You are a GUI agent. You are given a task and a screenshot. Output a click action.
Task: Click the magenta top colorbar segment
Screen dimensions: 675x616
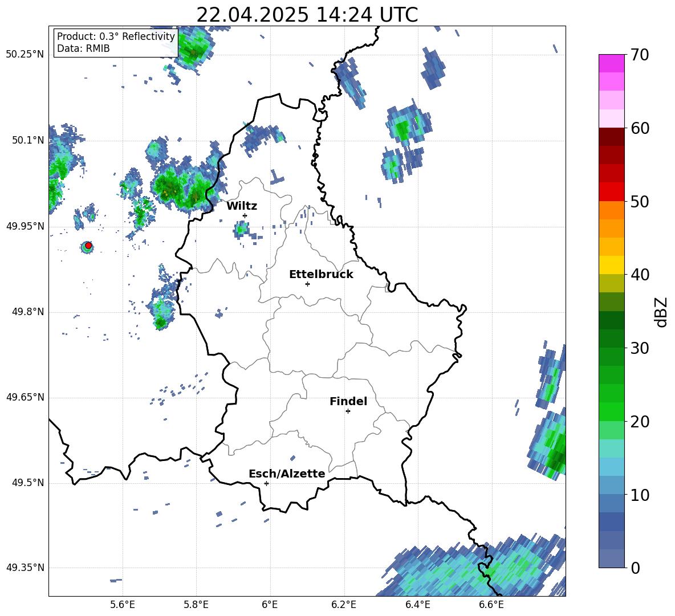611,63
